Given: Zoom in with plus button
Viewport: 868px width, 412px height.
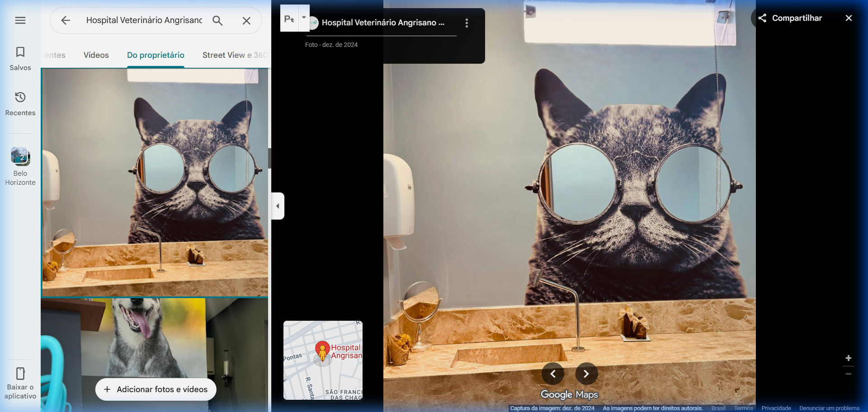Looking at the screenshot, I should 849,358.
